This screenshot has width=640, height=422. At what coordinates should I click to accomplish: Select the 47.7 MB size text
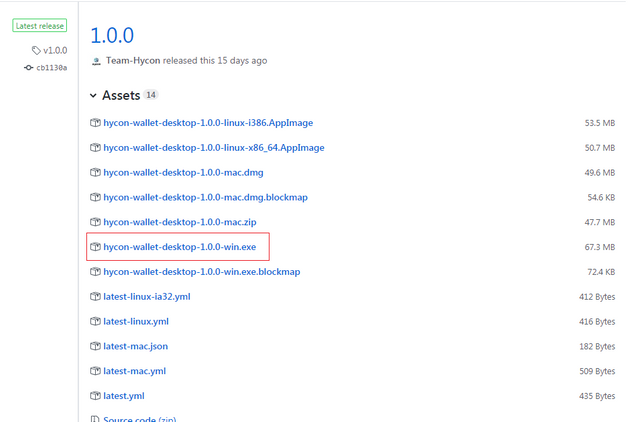(600, 222)
